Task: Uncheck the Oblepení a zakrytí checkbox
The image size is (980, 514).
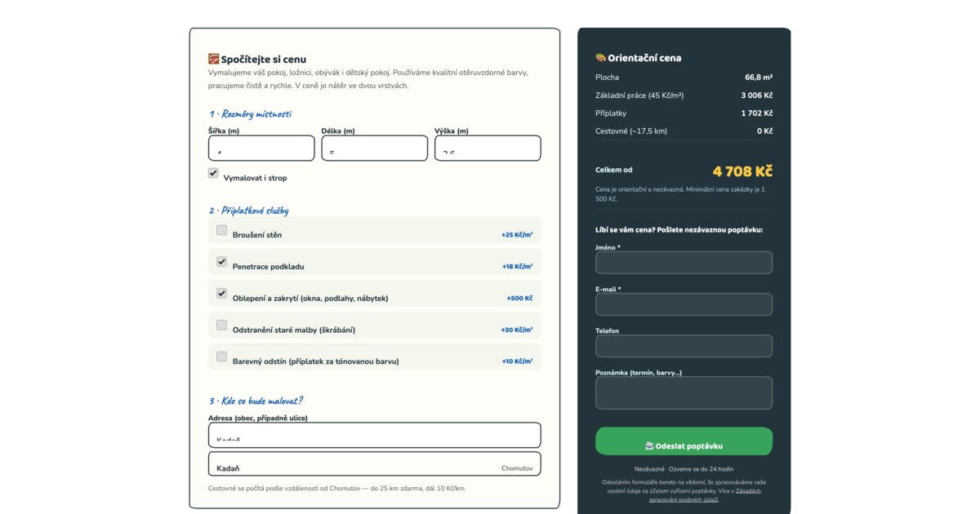Action: pos(221,293)
